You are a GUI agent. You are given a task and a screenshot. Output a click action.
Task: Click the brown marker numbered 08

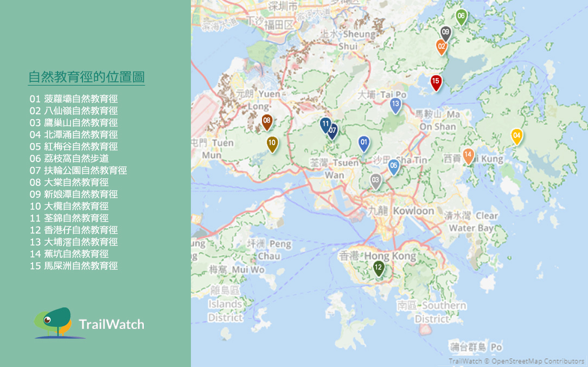tap(266, 121)
